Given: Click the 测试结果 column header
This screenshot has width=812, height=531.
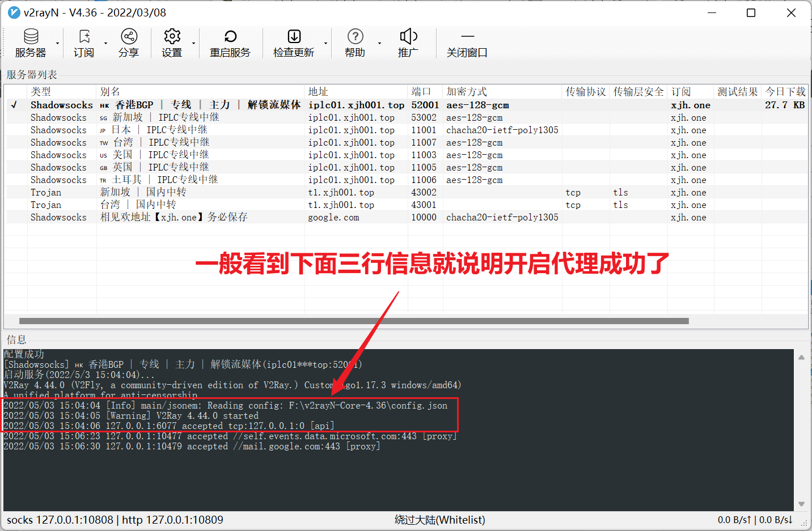Looking at the screenshot, I should 737,92.
